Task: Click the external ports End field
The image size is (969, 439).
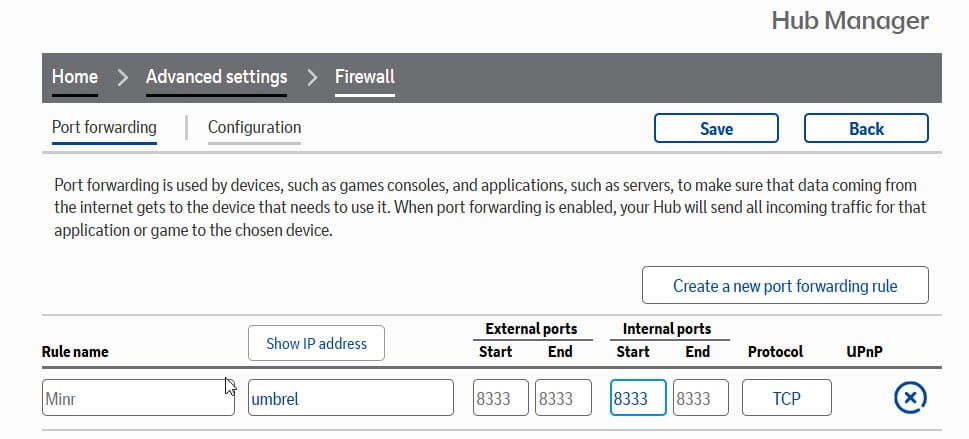Action: (563, 398)
